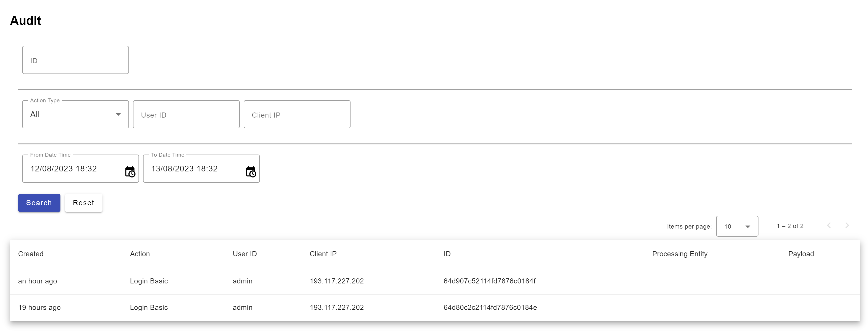
Task: Click the ID 64d80c2c2114fd7876c0184e cell
Action: pos(490,307)
